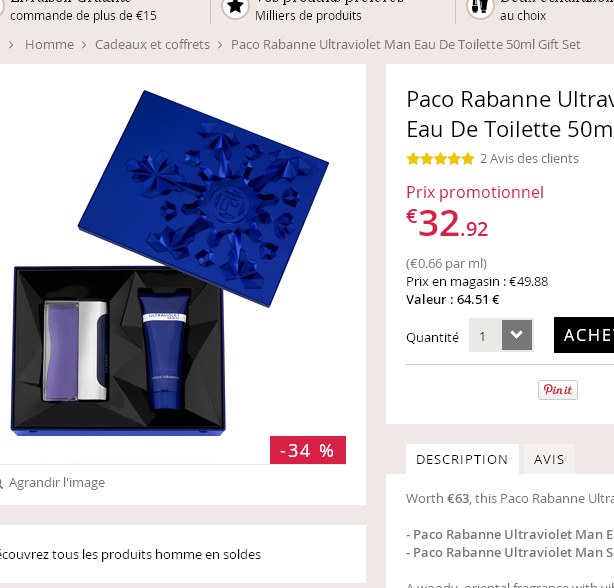Click the Pin it Pinterest button
This screenshot has height=588, width=614.
(x=558, y=390)
